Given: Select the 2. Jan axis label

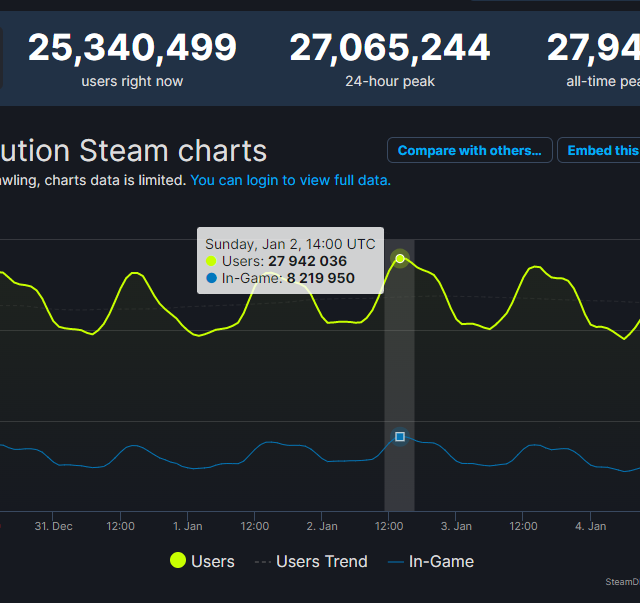Looking at the screenshot, I should tap(322, 525).
